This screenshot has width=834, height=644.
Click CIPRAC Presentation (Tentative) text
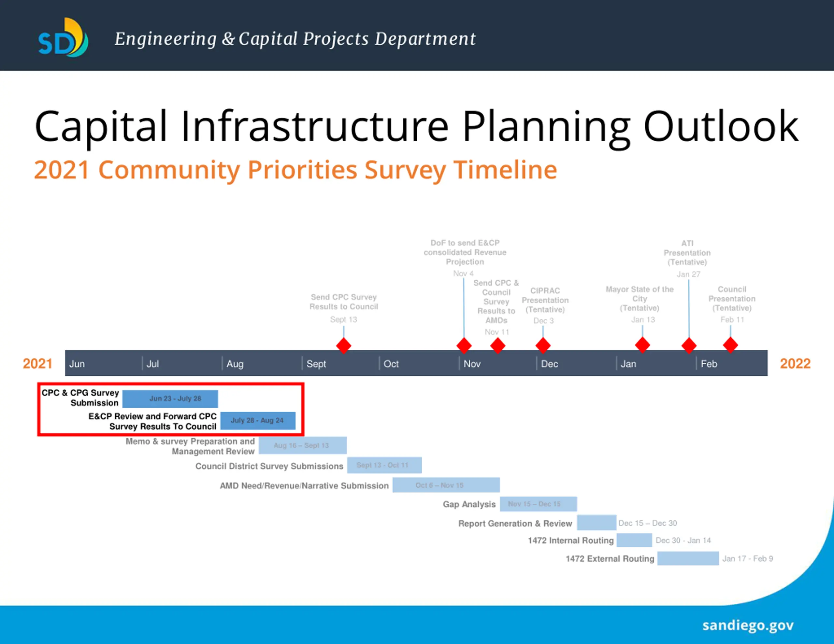[x=545, y=300]
